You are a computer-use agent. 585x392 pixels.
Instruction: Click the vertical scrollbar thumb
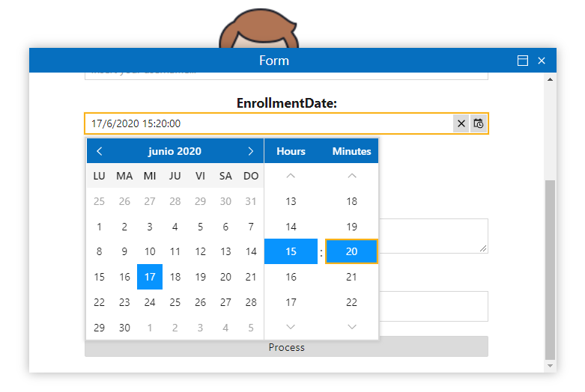[550, 269]
